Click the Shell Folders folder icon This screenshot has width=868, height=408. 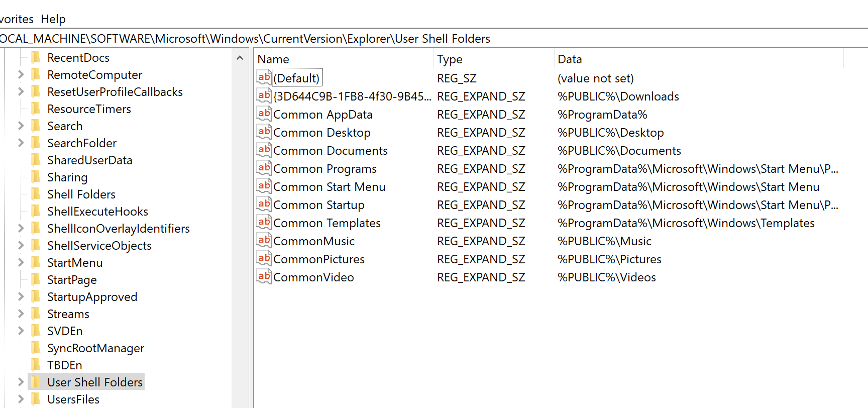click(36, 194)
